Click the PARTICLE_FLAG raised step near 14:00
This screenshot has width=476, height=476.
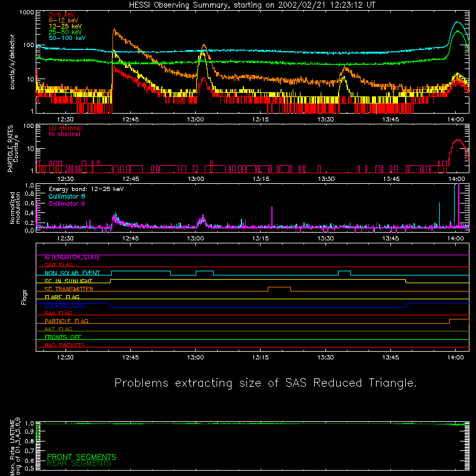click(x=459, y=320)
